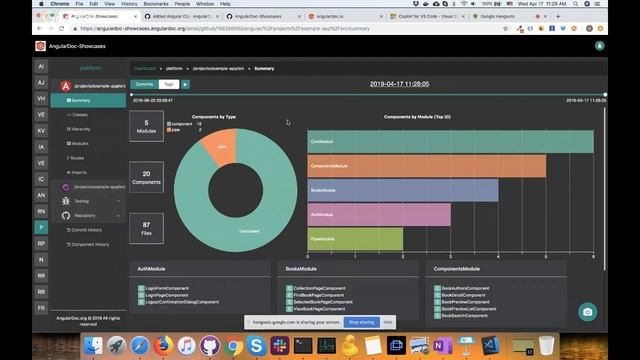Select the RP project tile in sidebar

[41, 244]
